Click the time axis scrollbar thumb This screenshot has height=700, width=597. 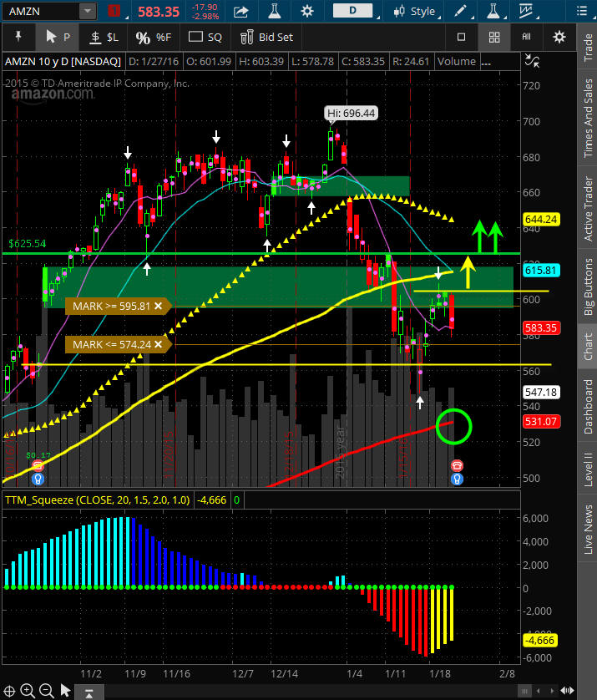click(x=525, y=691)
